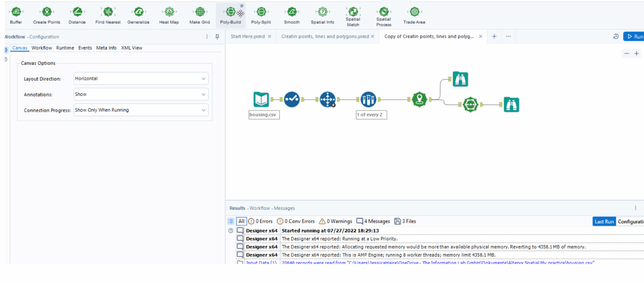644x283 pixels.
Task: Select the Create Points node on the canvas
Action: [x=420, y=99]
